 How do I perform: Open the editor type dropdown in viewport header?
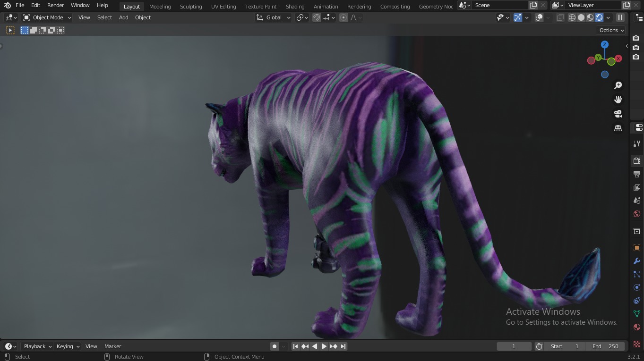tap(11, 17)
